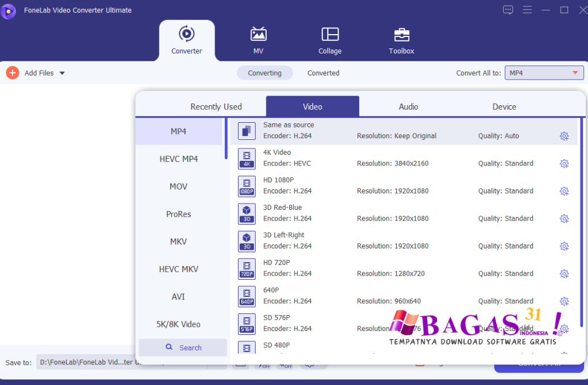Open the Convert All to MP4 dropdown
588x385 pixels.
[544, 73]
